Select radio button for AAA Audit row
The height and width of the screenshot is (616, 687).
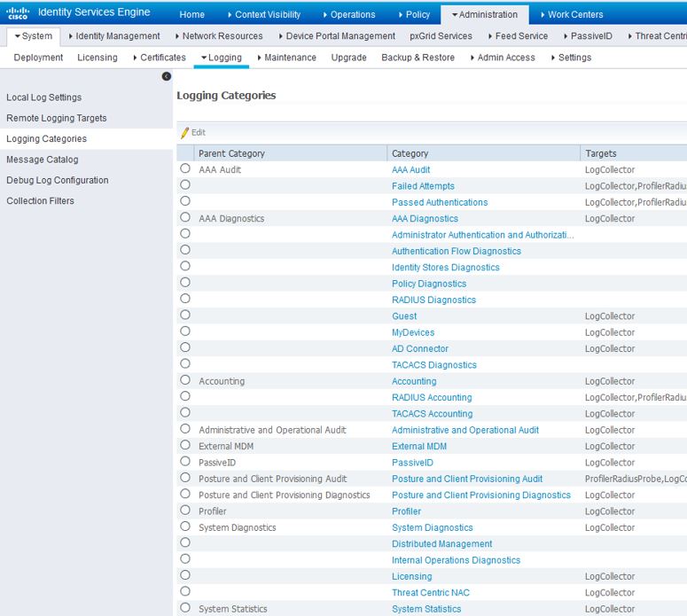tap(185, 168)
